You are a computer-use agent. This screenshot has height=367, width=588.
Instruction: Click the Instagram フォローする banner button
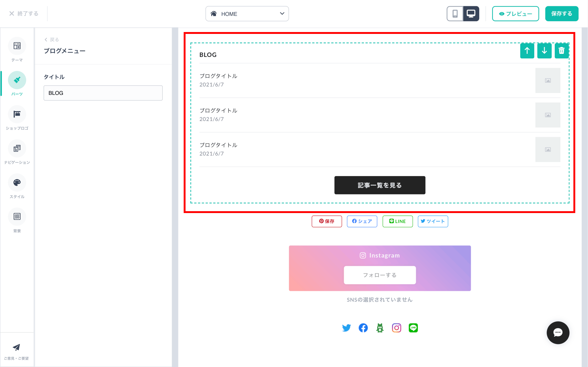(379, 275)
